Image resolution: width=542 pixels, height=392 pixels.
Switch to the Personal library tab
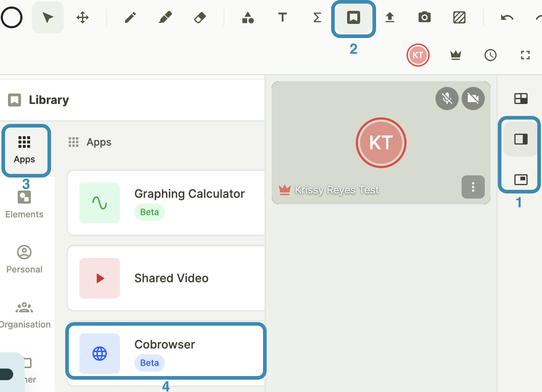[x=24, y=259]
